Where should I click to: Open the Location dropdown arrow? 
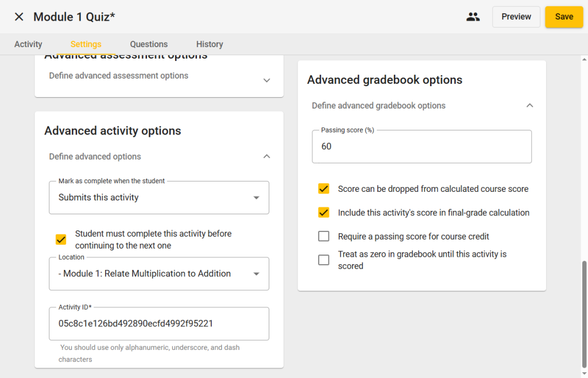point(256,274)
